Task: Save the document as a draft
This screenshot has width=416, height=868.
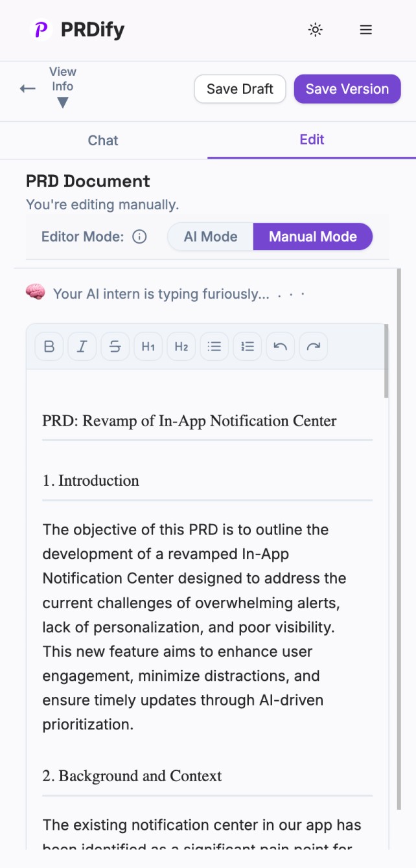Action: (x=240, y=89)
